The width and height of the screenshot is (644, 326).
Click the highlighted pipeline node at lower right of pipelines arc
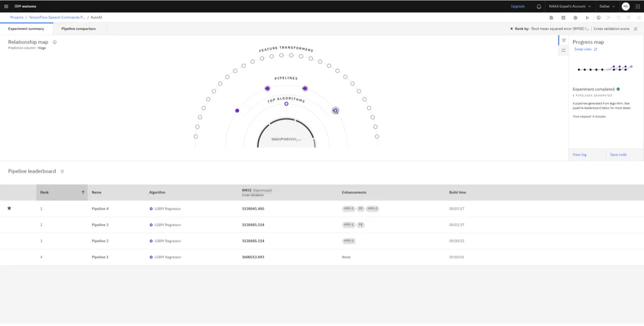pyautogui.click(x=335, y=111)
